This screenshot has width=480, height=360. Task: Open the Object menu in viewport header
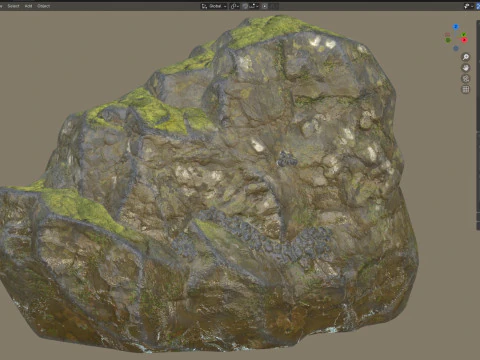(44, 6)
